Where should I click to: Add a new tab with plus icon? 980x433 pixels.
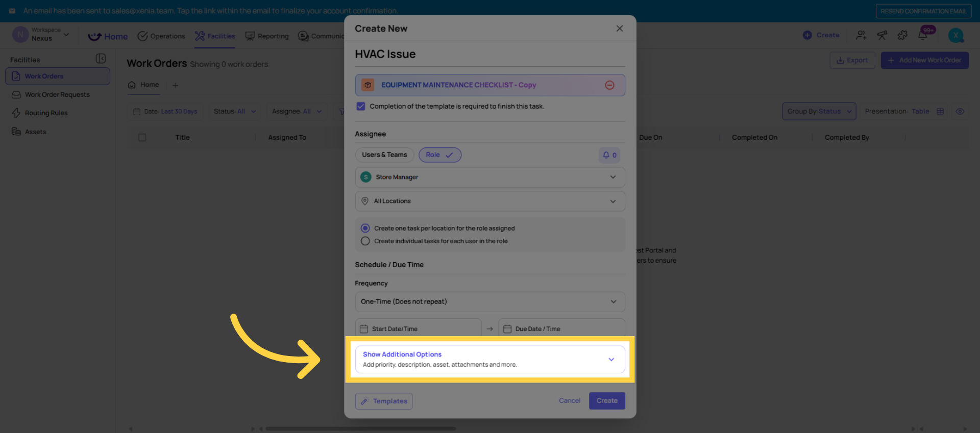tap(176, 85)
